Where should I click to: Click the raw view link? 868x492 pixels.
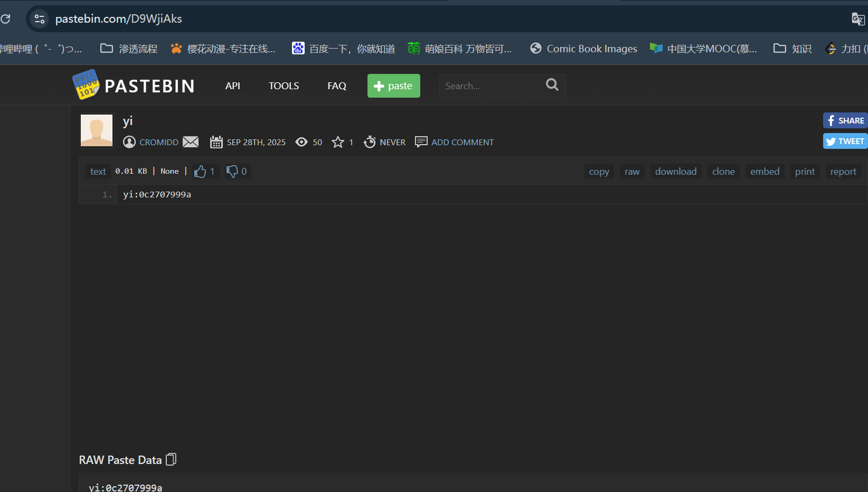coord(632,172)
